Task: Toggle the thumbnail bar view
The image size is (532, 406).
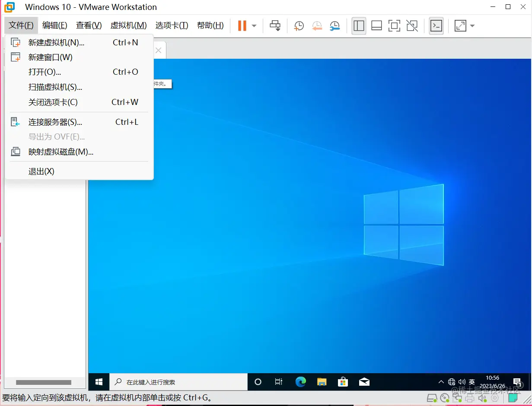Action: click(x=376, y=26)
